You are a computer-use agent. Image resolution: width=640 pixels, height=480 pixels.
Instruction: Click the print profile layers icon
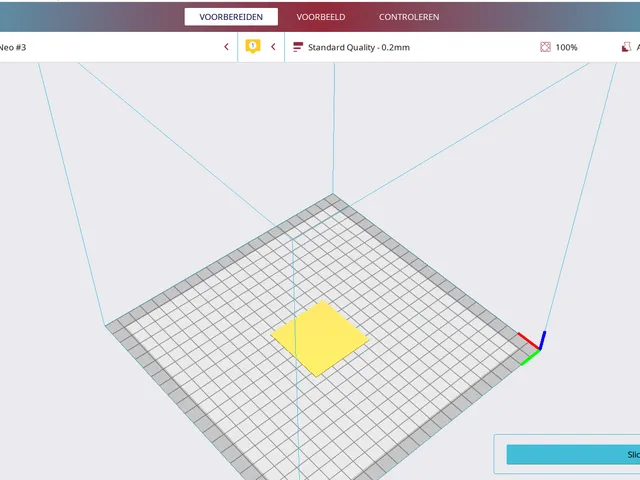298,47
